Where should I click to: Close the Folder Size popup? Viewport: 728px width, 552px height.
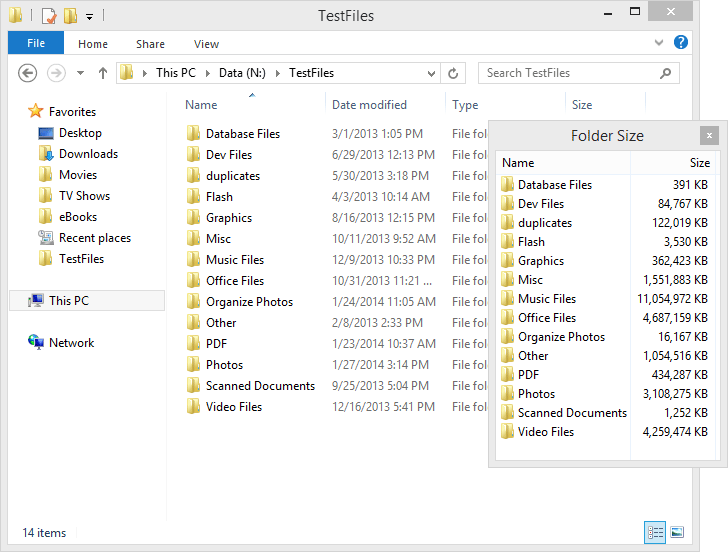point(709,136)
